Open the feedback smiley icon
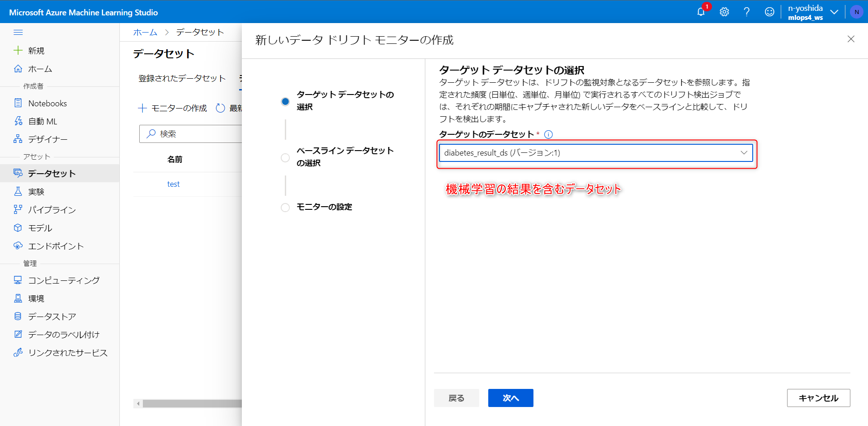The width and height of the screenshot is (868, 426). click(769, 12)
